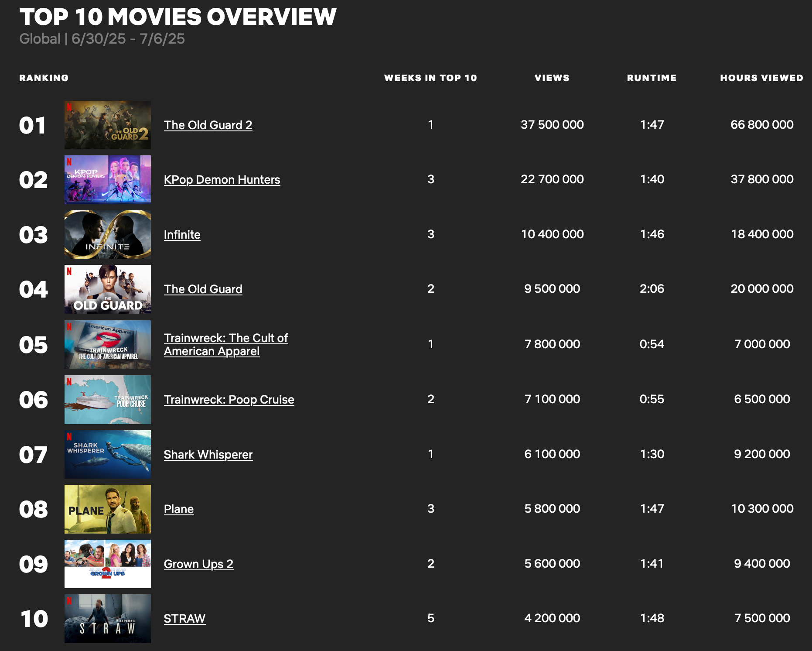Click the RUNTIME column header
The height and width of the screenshot is (651, 812).
point(652,78)
